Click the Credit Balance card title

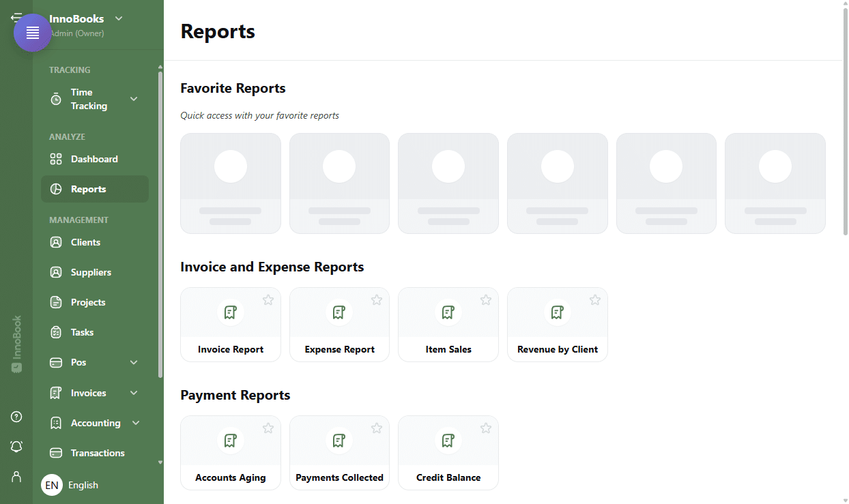pyautogui.click(x=448, y=477)
